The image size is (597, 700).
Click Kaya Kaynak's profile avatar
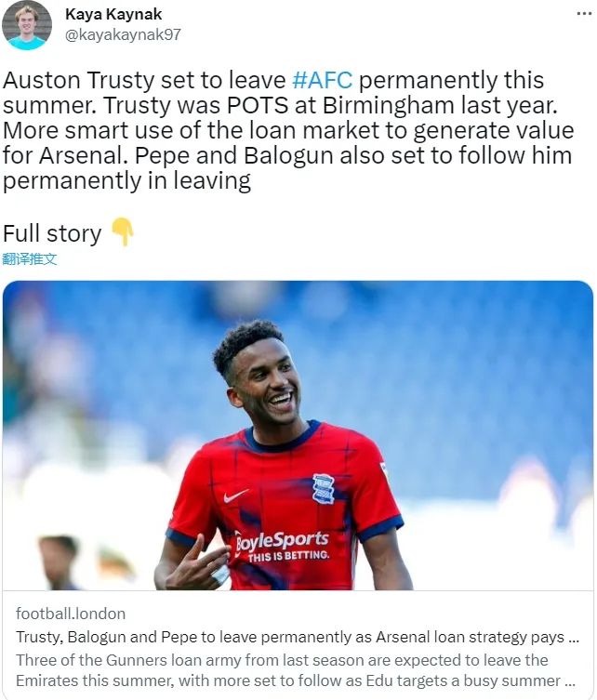(x=26, y=24)
